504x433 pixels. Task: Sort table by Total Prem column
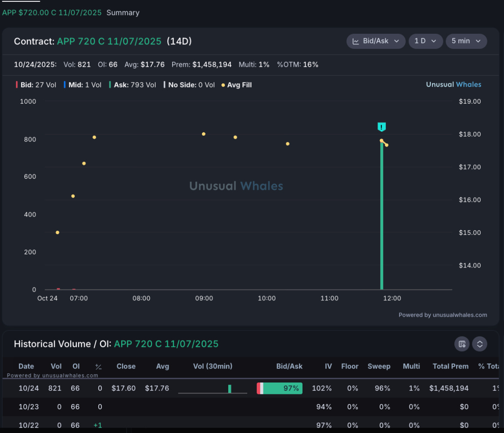coord(450,366)
